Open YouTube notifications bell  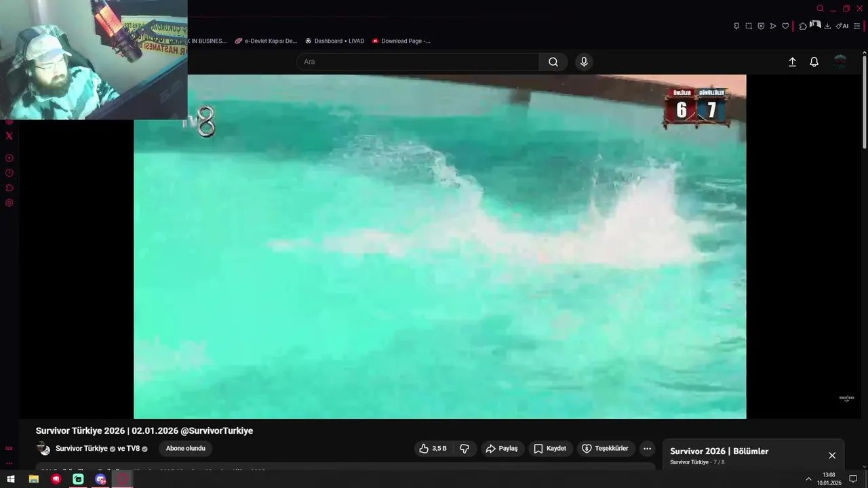pos(814,62)
